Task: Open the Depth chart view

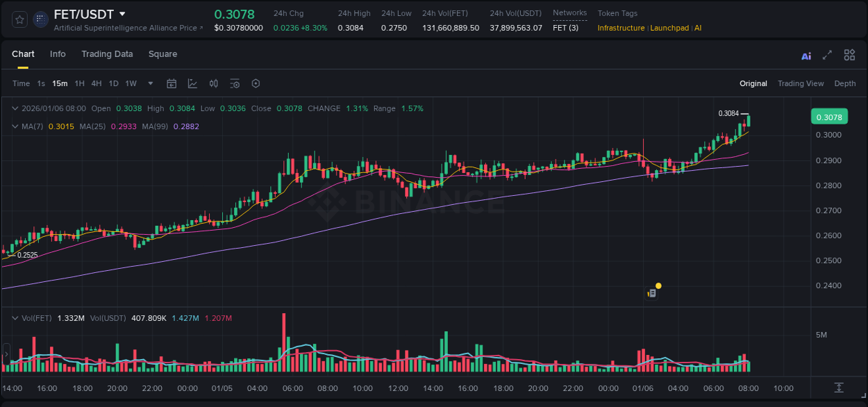Action: tap(845, 83)
